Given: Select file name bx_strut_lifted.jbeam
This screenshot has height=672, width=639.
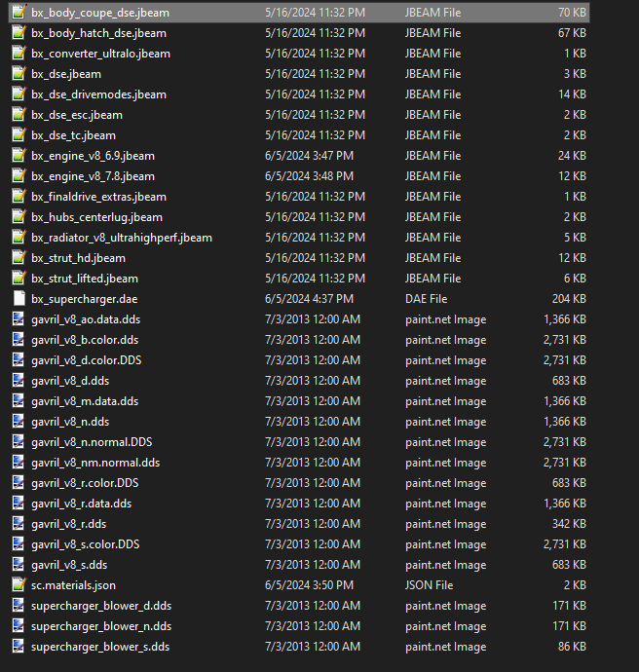Looking at the screenshot, I should coord(85,279).
